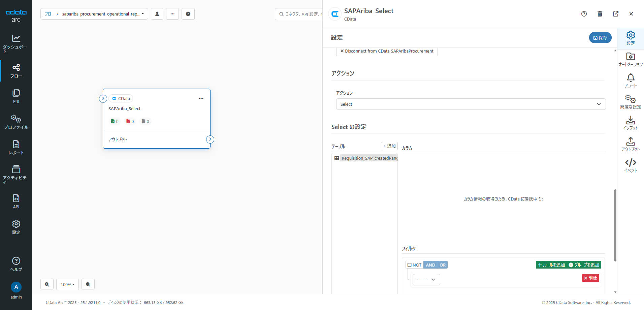
Task: Click the user icon button in flow toolbar
Action: click(x=157, y=14)
